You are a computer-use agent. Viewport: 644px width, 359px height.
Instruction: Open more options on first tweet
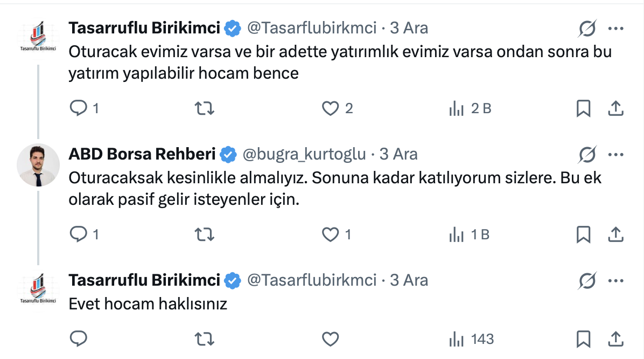pyautogui.click(x=615, y=28)
